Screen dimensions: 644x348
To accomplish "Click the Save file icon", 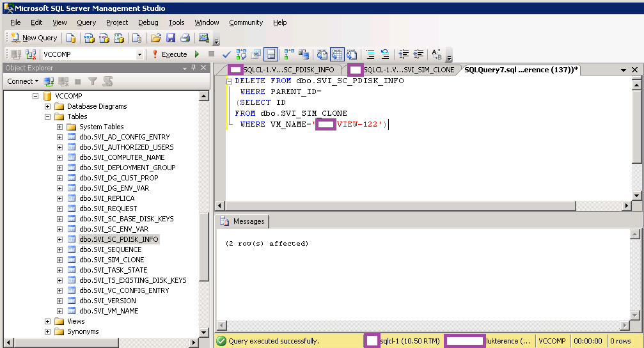I will point(171,38).
